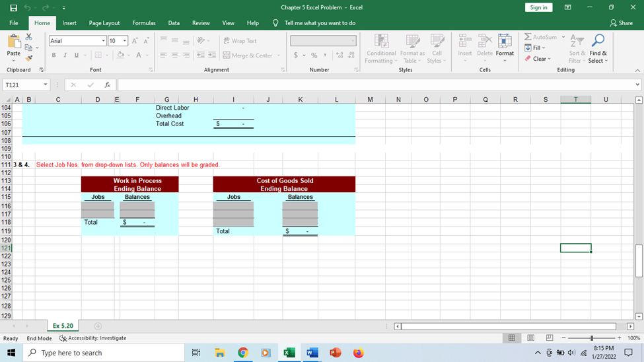Switch to Page Layout view icon
644x362 pixels.
[530, 338]
